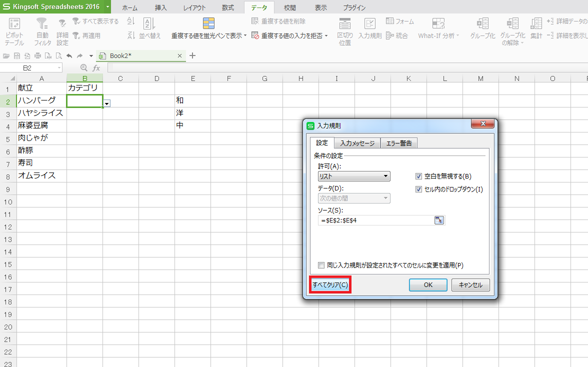Click the ソース(S) input field

(376, 220)
